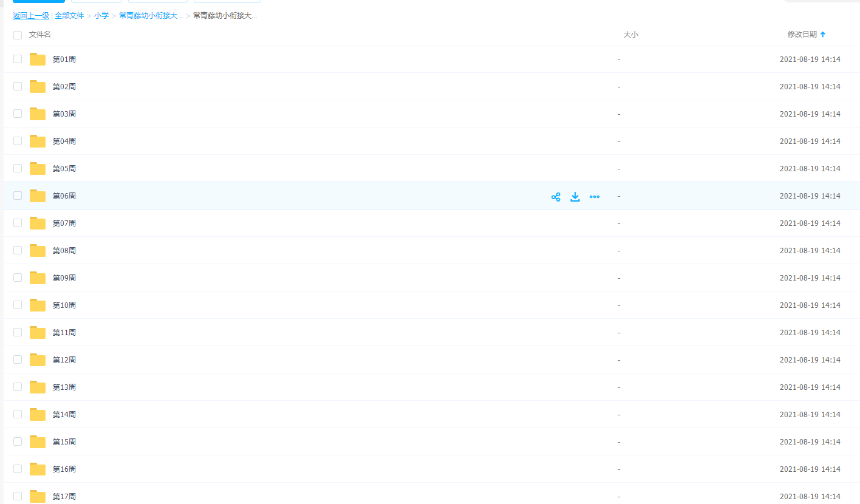Click the 第16周 folder name
The width and height of the screenshot is (860, 504).
(x=64, y=469)
